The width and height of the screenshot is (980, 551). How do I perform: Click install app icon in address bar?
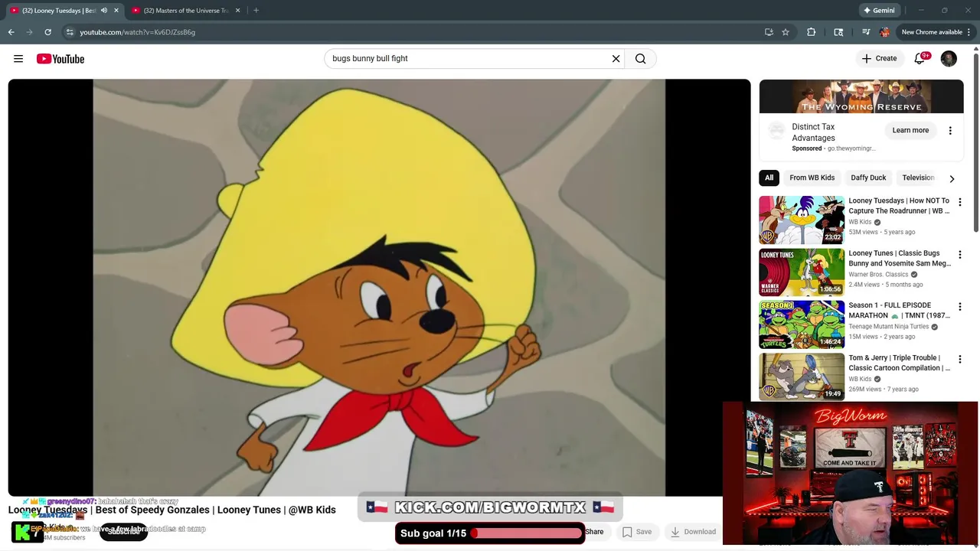769,32
